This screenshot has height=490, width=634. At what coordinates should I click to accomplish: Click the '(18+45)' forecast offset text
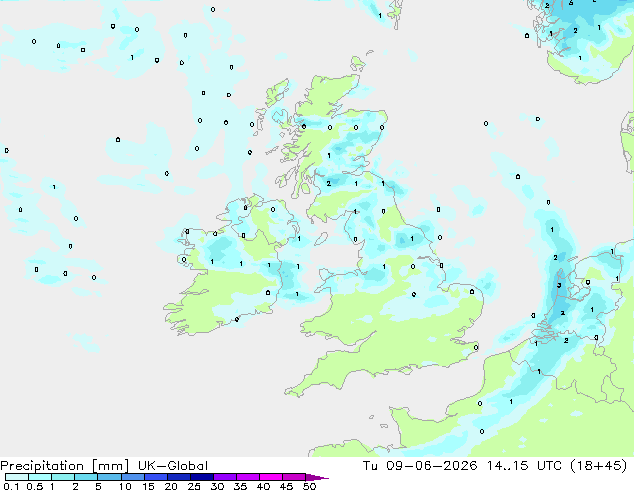tap(598, 466)
